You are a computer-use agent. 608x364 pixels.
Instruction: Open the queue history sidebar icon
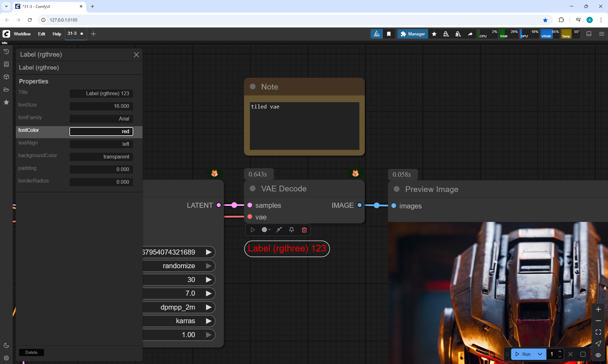(x=6, y=52)
